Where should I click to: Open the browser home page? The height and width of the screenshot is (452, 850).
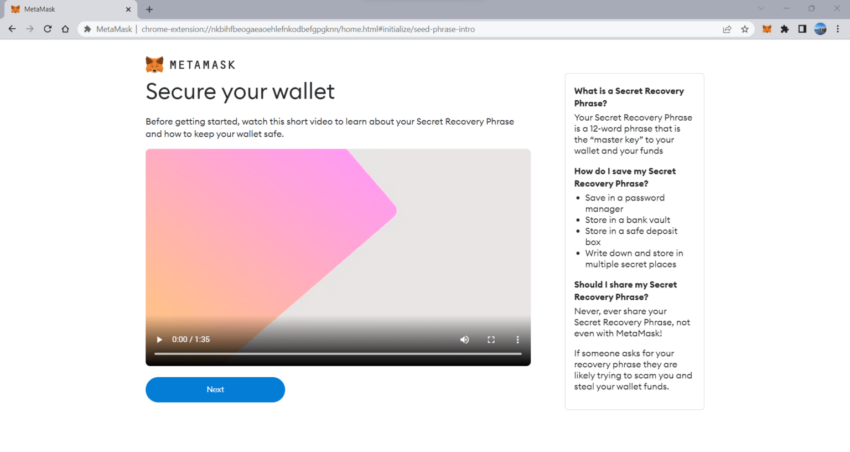(65, 29)
